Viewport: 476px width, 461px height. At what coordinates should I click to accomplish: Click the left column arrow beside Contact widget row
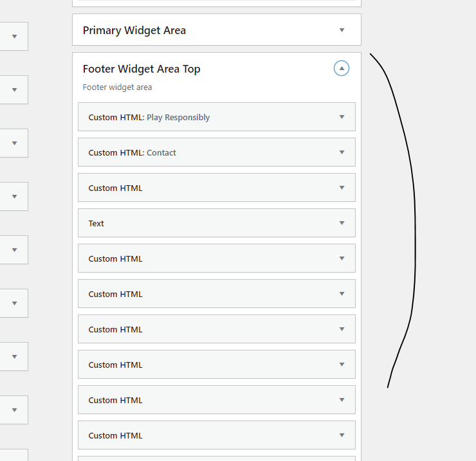pos(14,143)
